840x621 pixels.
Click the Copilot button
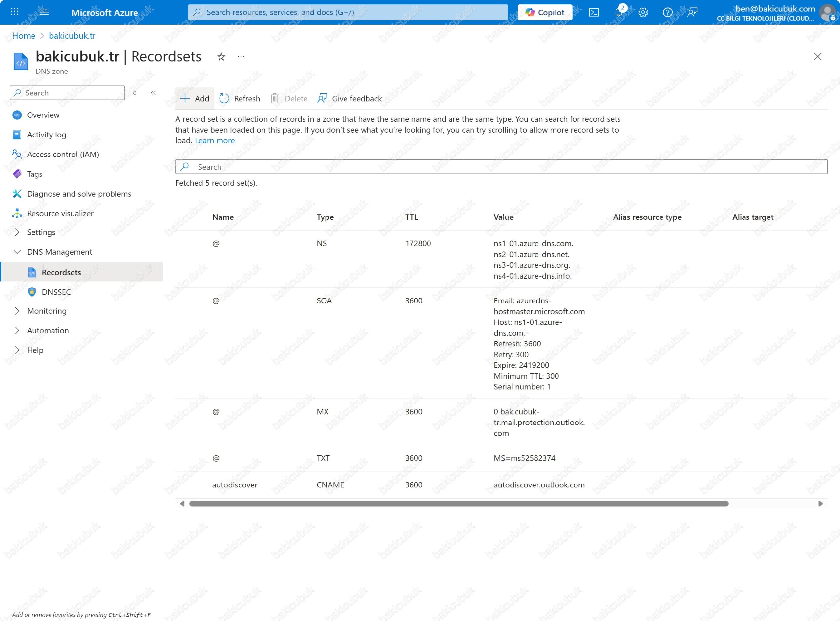click(x=545, y=12)
